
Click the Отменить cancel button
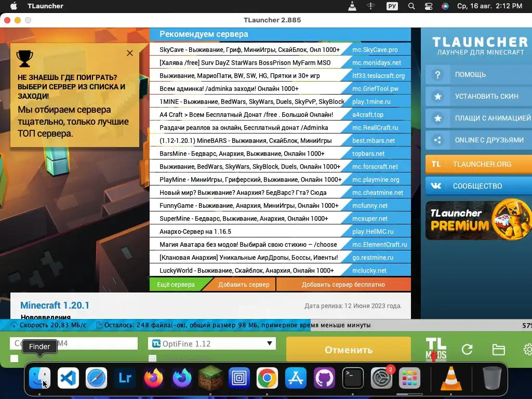pos(349,350)
